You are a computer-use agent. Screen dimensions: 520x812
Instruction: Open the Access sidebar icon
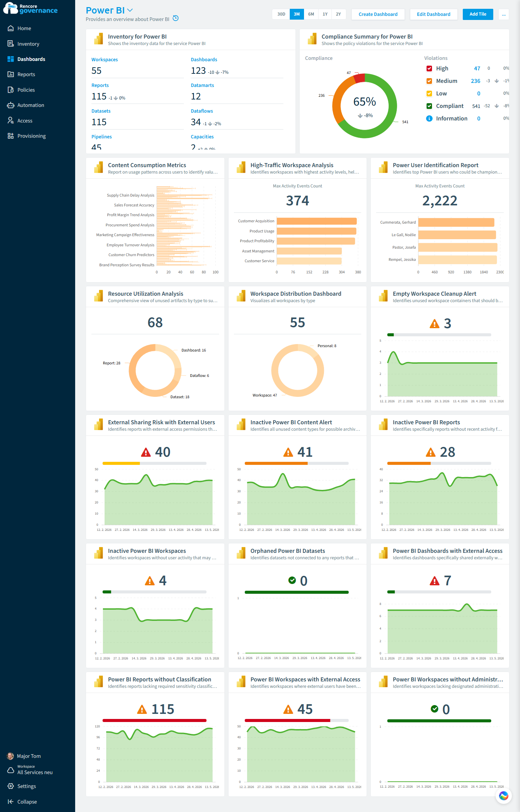pyautogui.click(x=10, y=120)
